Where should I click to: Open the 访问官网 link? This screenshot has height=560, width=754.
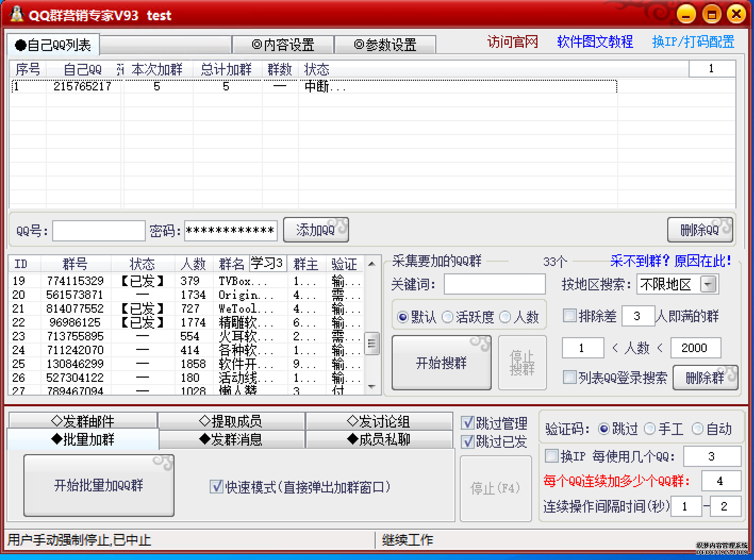point(511,41)
